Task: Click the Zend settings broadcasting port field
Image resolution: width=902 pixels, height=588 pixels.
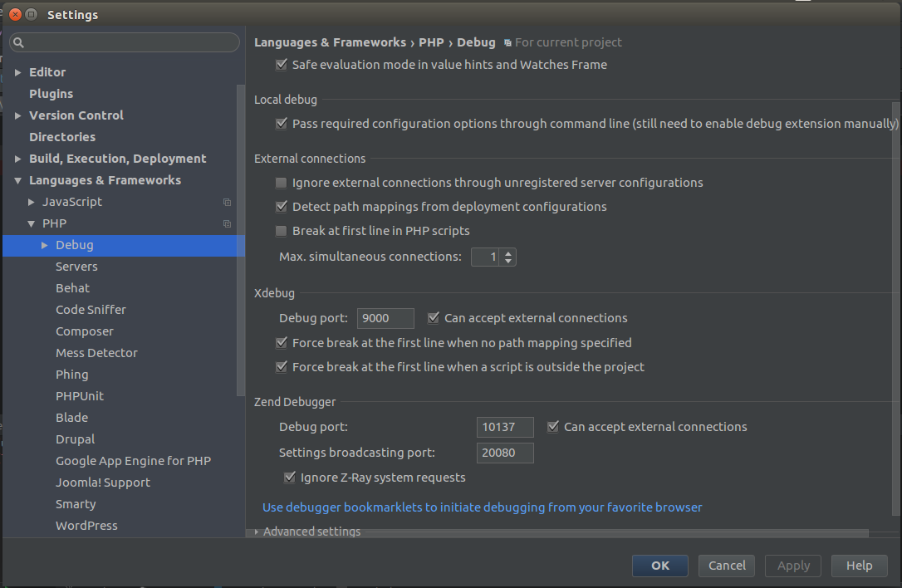Action: tap(505, 453)
